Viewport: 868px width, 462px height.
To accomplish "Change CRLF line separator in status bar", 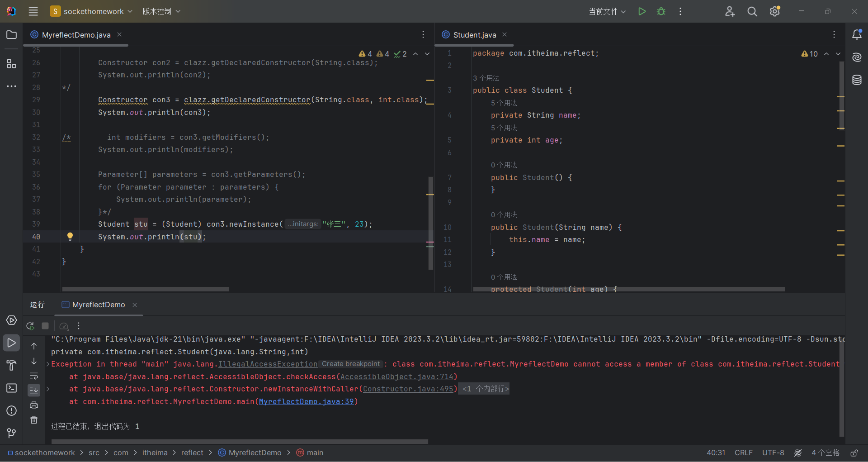I will tap(744, 452).
